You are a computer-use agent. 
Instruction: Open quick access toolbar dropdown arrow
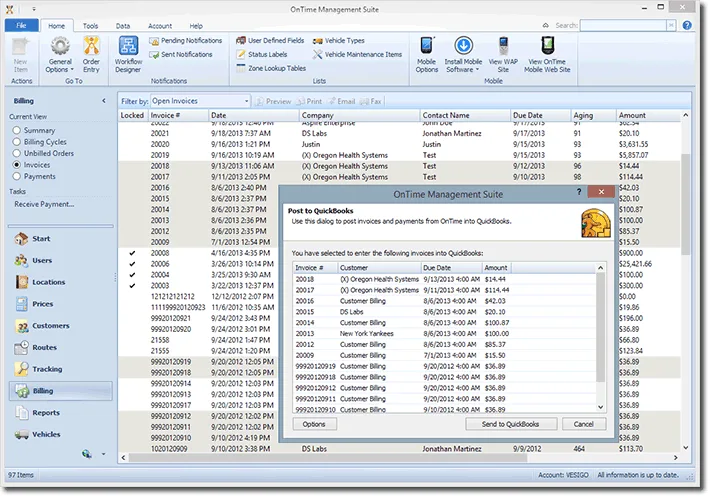34,9
